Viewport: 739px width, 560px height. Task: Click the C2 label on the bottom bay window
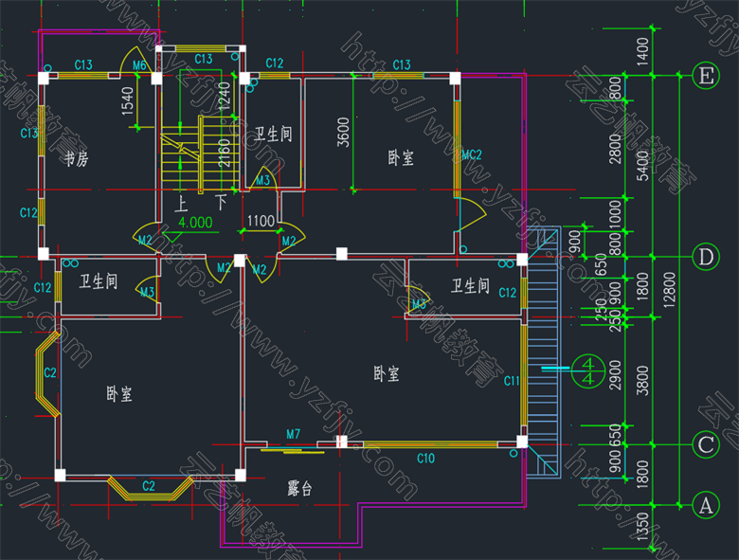pos(149,486)
